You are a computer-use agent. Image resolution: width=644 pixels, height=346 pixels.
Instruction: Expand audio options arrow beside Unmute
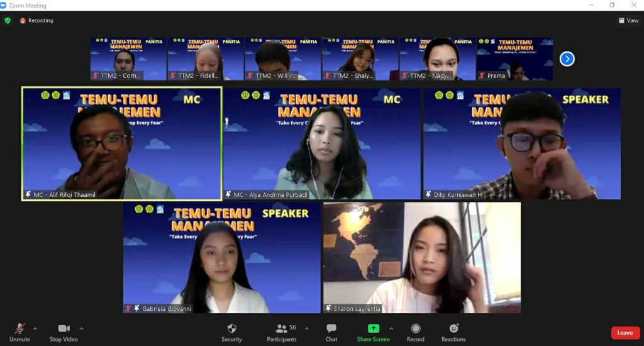point(35,328)
